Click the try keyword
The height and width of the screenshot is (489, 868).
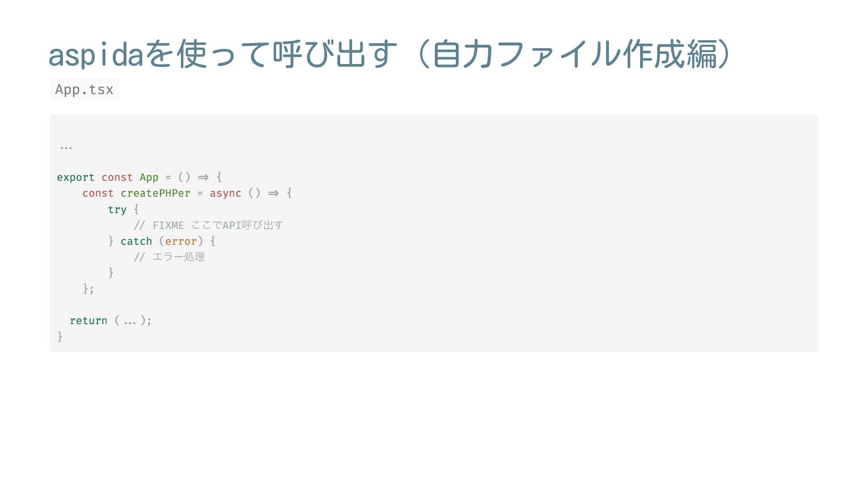tap(117, 210)
